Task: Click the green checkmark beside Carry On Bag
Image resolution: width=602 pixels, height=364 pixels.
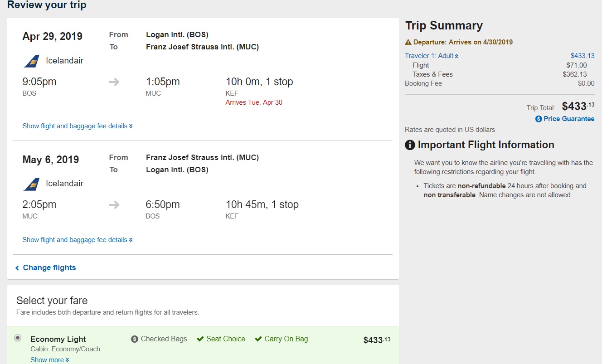Action: [x=258, y=339]
